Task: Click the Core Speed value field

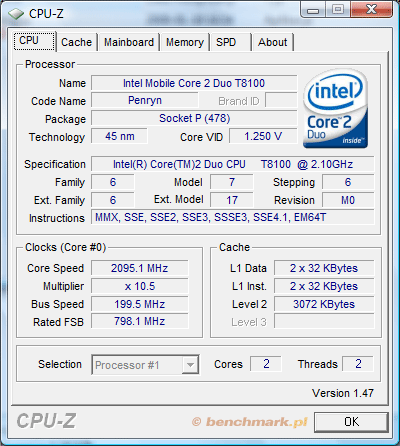Action: coord(140,268)
